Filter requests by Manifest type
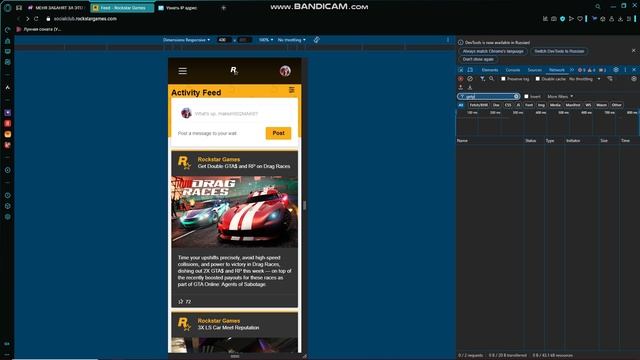 (573, 105)
